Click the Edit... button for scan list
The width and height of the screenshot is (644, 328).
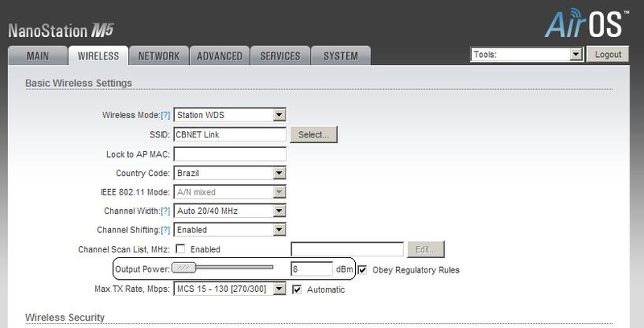[x=426, y=249]
